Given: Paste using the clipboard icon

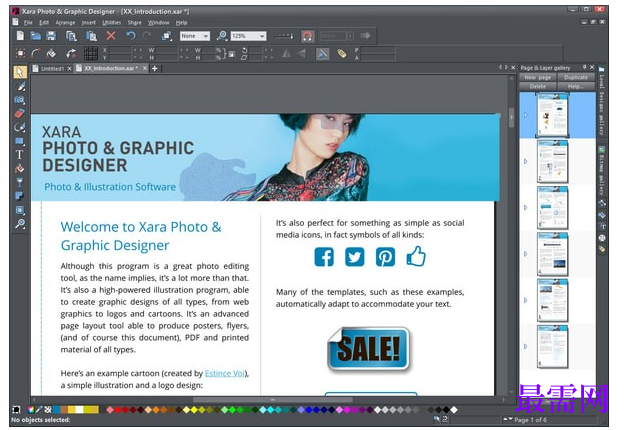Looking at the screenshot, I should (91, 36).
